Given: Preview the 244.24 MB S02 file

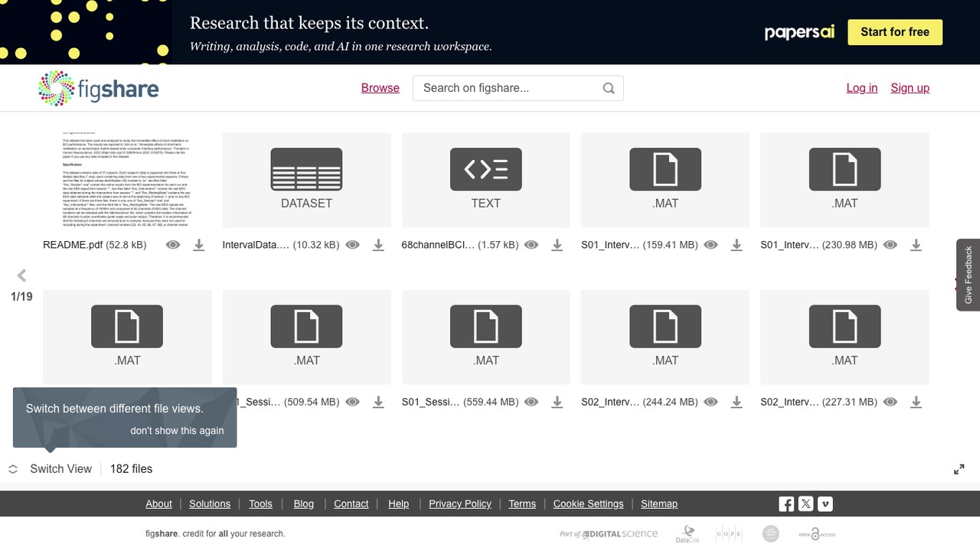Looking at the screenshot, I should 710,402.
